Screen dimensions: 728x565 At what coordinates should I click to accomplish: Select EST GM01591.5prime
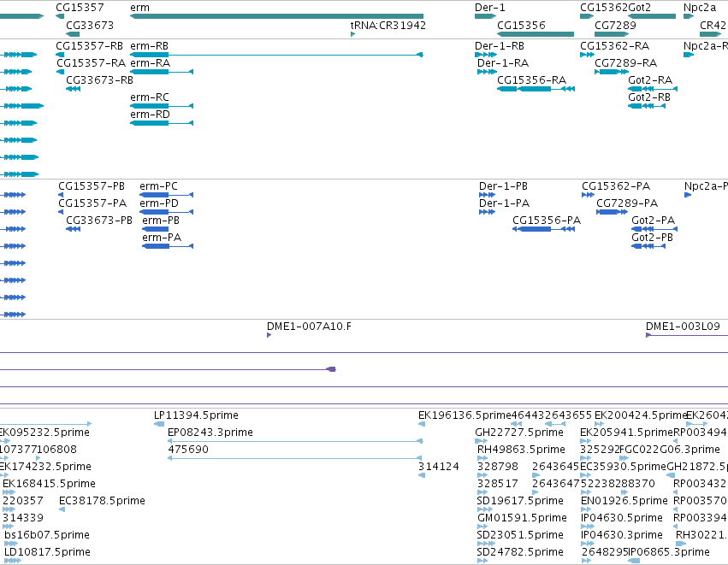click(522, 518)
